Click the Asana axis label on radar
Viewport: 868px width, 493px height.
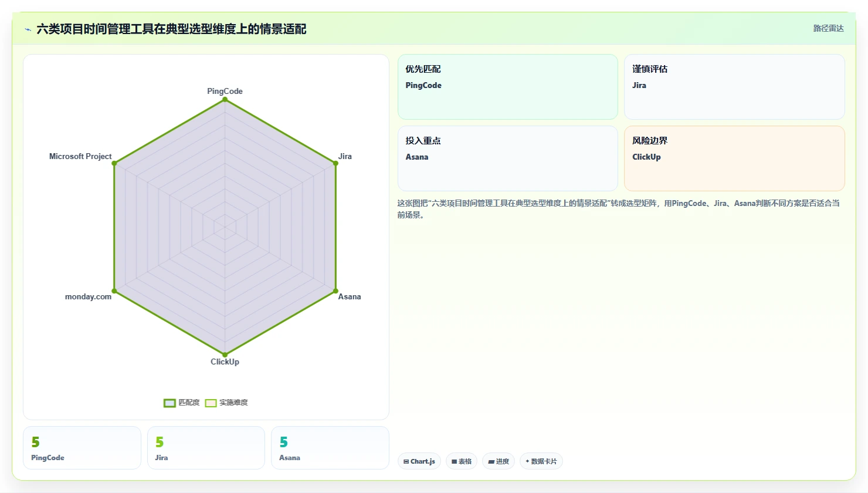coord(350,296)
